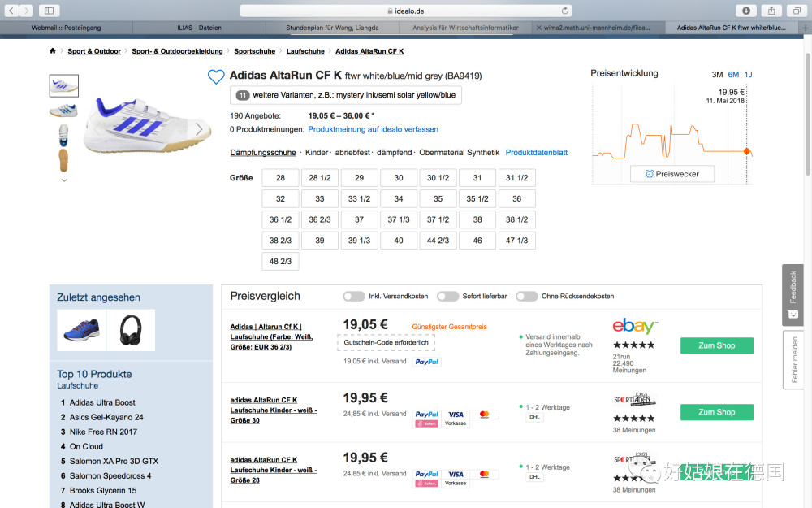
Task: Click the ebay shop logo
Action: coord(635,326)
